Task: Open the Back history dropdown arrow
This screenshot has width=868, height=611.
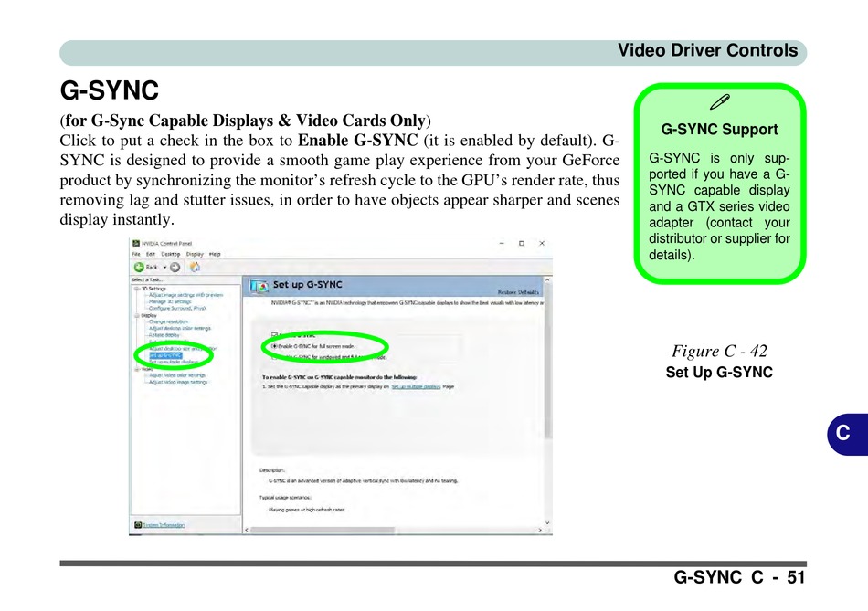Action: coord(164,268)
